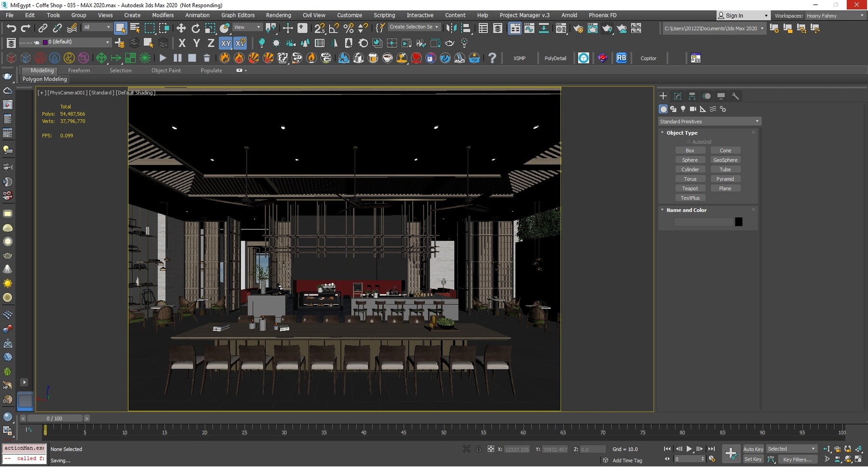Open the Rendering menu

click(278, 15)
